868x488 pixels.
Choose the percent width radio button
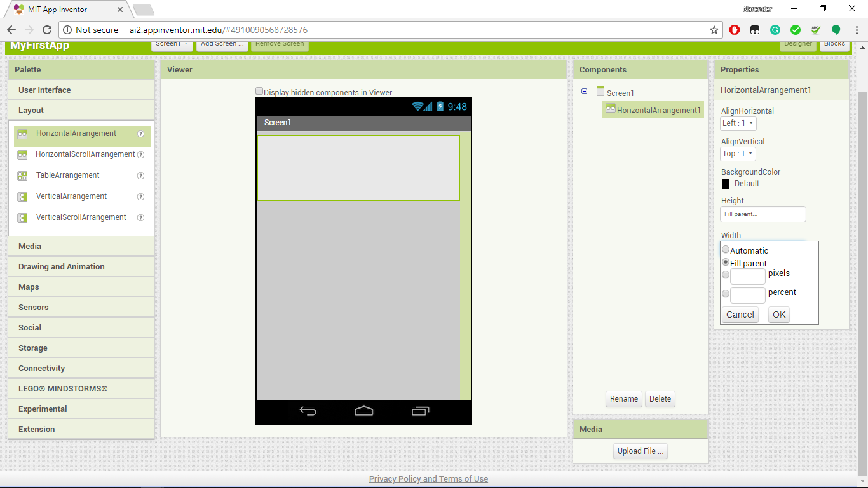pos(726,294)
